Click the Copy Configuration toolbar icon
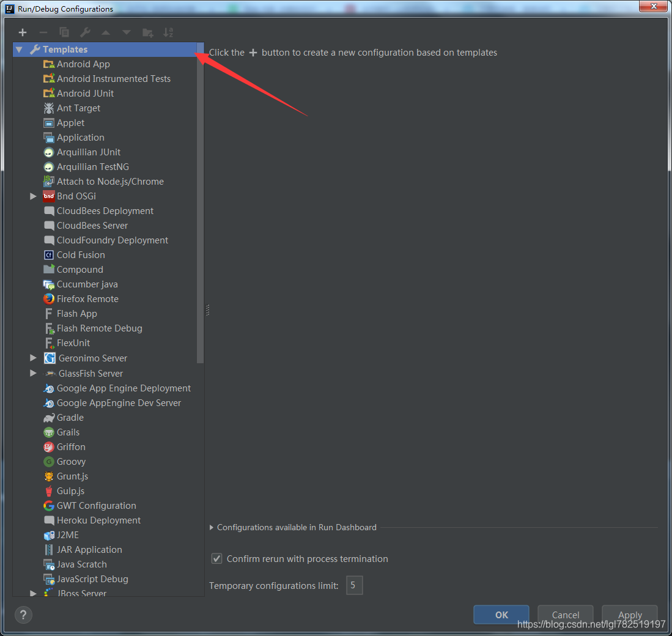 [64, 32]
